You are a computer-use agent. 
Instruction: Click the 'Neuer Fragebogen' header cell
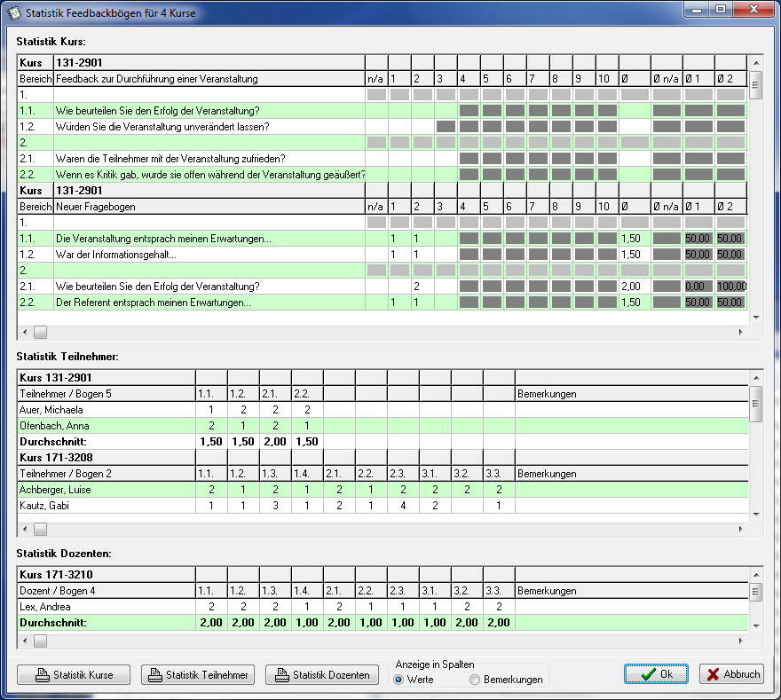pyautogui.click(x=209, y=207)
